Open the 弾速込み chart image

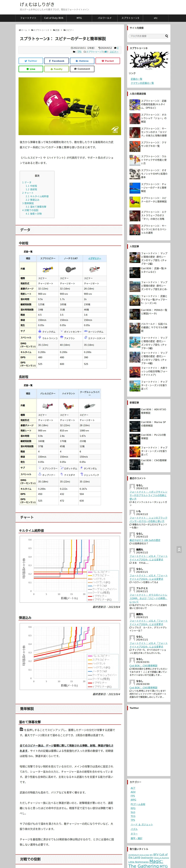click(70, 656)
